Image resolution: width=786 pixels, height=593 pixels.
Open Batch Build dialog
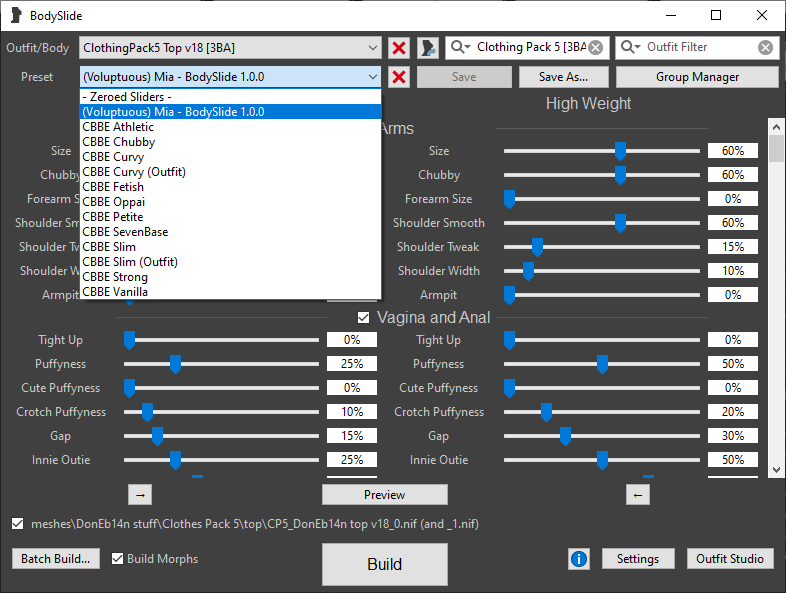[x=56, y=559]
